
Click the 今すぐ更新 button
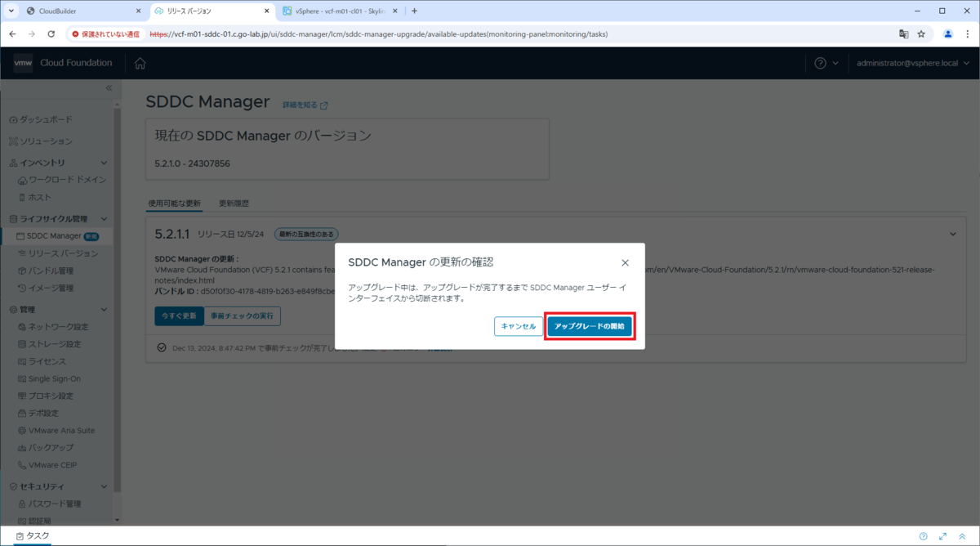click(177, 316)
